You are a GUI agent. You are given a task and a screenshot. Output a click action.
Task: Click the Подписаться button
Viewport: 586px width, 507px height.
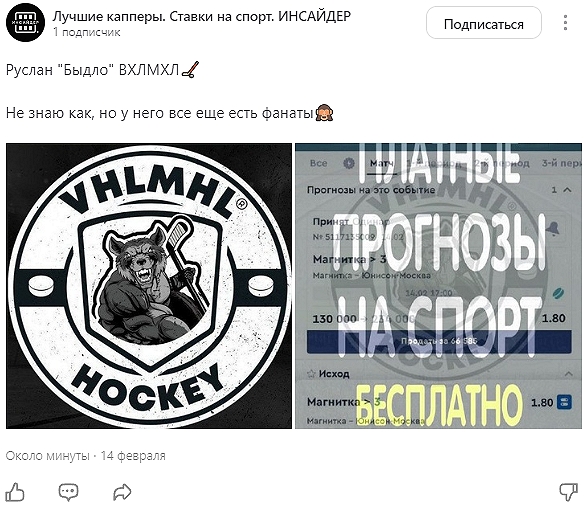coord(484,24)
